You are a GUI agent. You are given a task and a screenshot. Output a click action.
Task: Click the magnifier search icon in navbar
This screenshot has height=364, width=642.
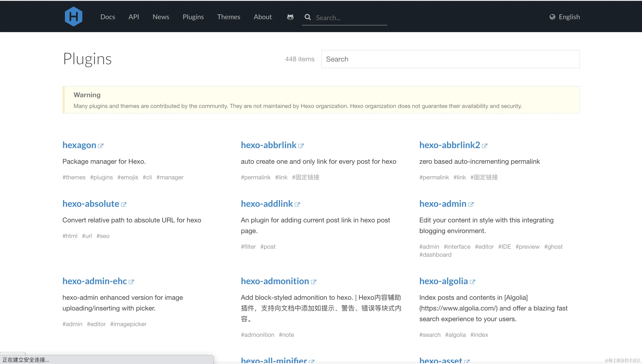pyautogui.click(x=308, y=17)
